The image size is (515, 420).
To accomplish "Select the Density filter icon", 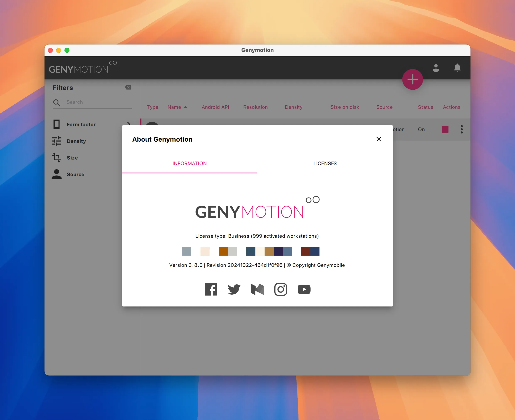I will click(x=57, y=141).
